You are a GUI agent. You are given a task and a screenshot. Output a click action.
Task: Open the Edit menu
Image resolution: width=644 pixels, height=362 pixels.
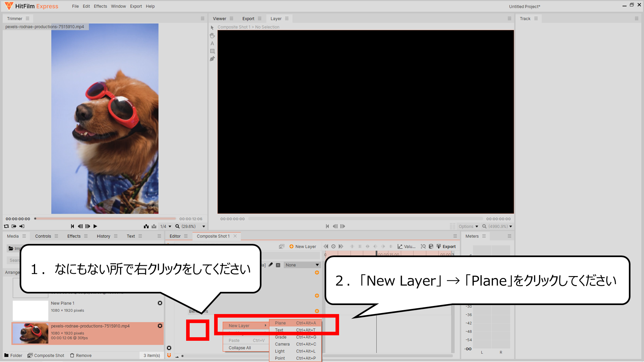(x=86, y=6)
